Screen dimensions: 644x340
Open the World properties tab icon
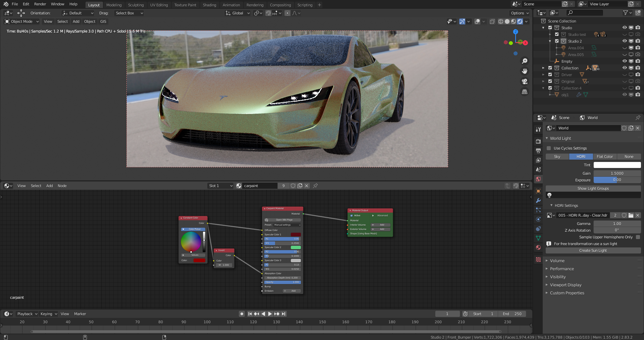538,179
